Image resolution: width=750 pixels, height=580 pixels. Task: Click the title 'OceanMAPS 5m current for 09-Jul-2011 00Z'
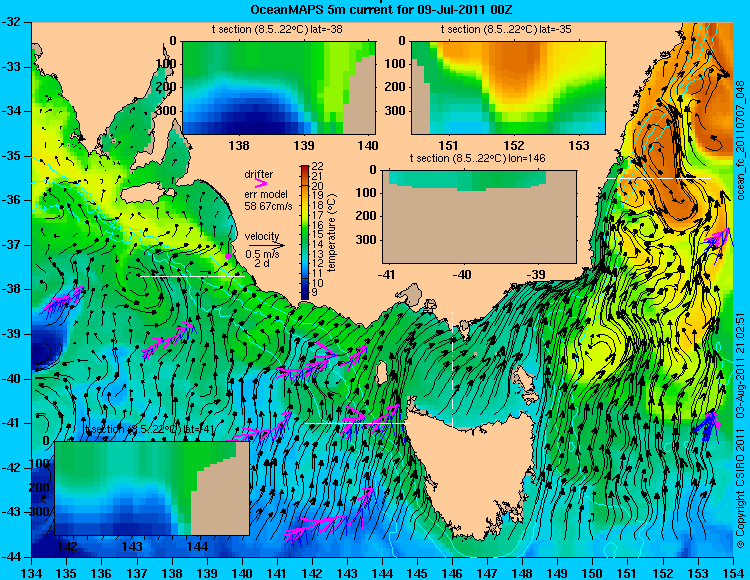[x=381, y=10]
